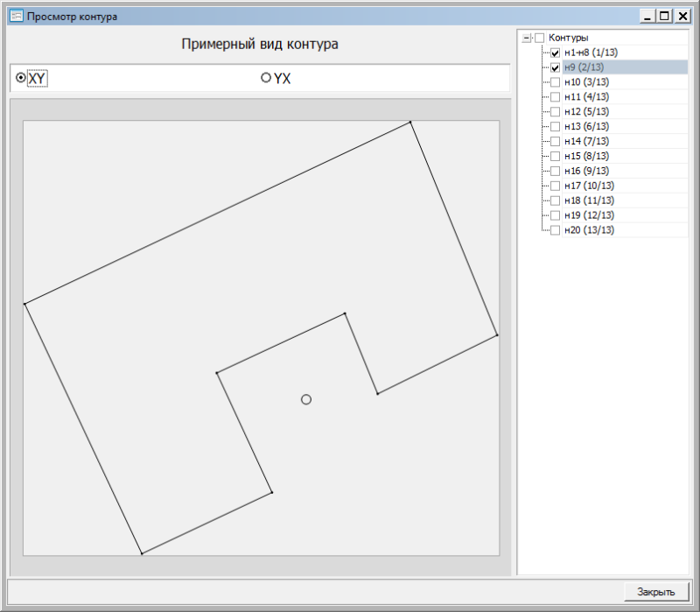Image resolution: width=700 pixels, height=612 pixels.
Task: Select the XY radio button
Action: click(21, 78)
